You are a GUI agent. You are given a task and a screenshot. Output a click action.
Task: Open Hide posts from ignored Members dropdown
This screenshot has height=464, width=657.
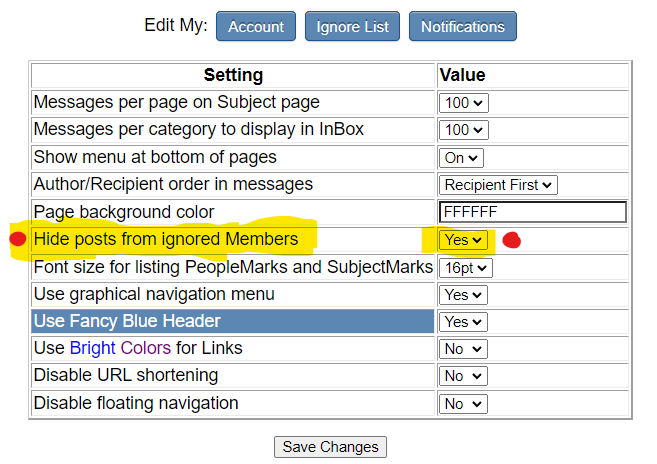click(464, 240)
